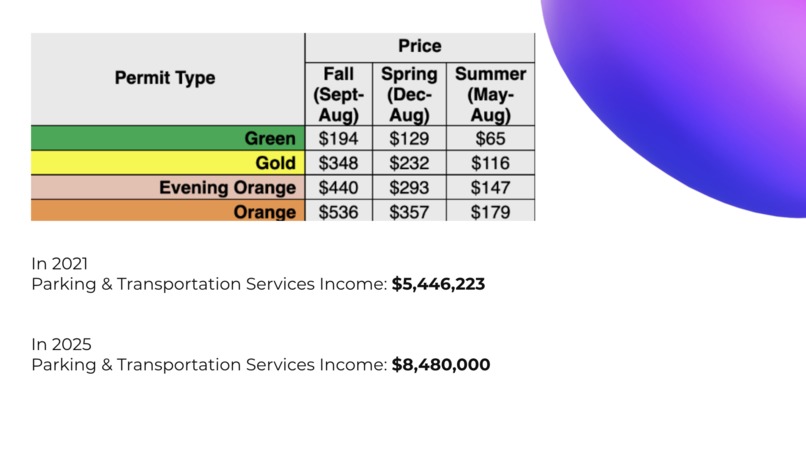The height and width of the screenshot is (452, 806).
Task: Click the Green permit type cell
Action: (x=168, y=138)
